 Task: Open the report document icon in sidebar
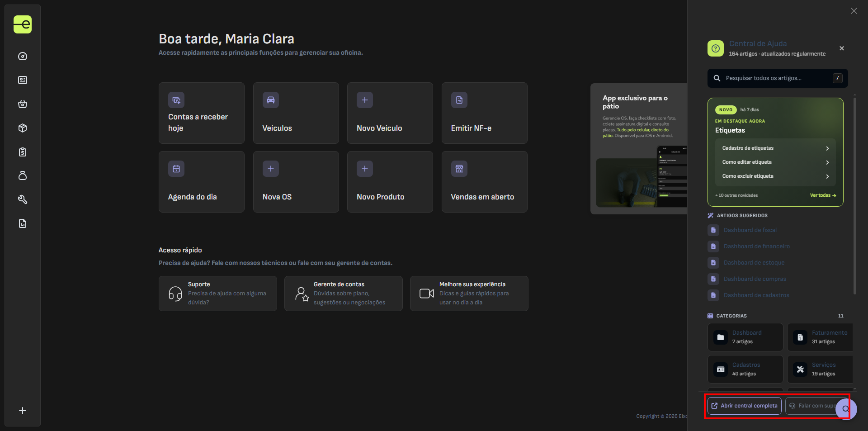click(x=23, y=223)
